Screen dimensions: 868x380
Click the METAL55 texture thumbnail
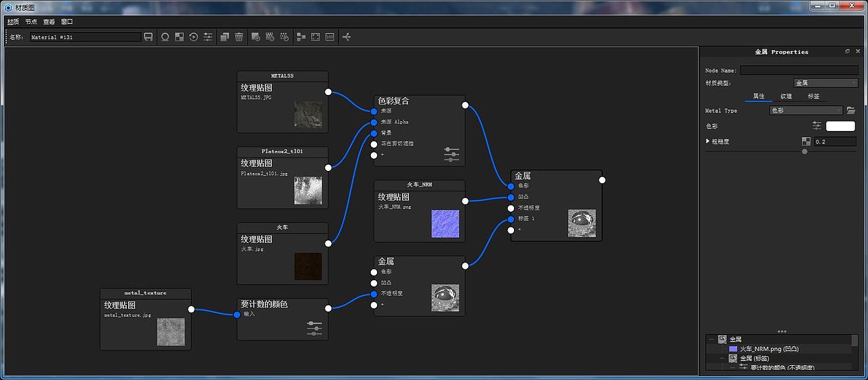tap(308, 114)
